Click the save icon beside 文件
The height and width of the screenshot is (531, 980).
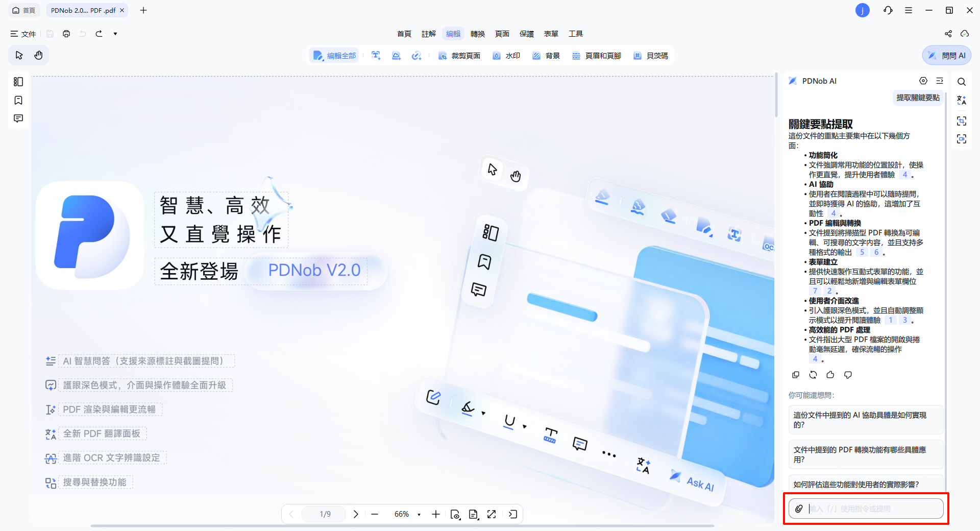pyautogui.click(x=50, y=34)
